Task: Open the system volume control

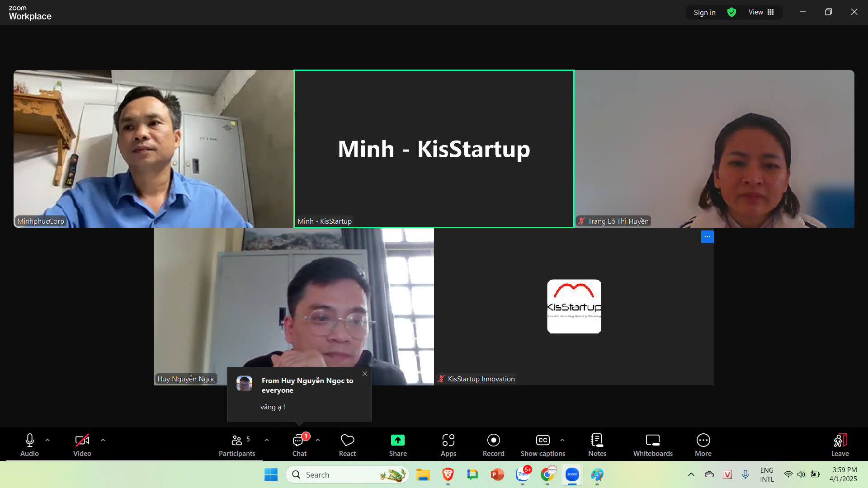Action: click(x=801, y=474)
